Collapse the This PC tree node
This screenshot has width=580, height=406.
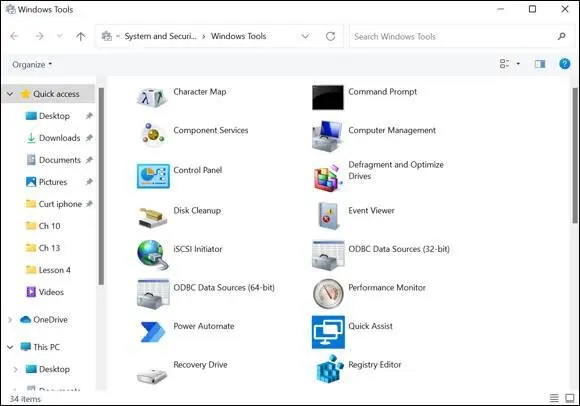10,347
